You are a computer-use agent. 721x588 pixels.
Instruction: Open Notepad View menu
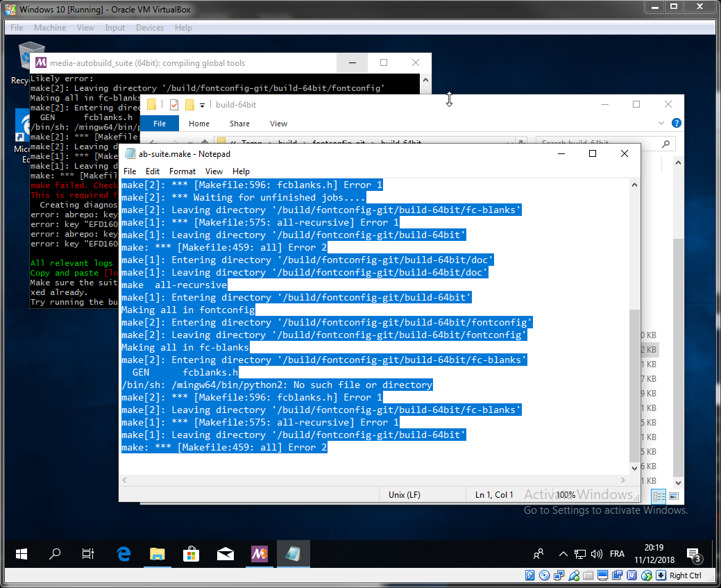coord(214,171)
